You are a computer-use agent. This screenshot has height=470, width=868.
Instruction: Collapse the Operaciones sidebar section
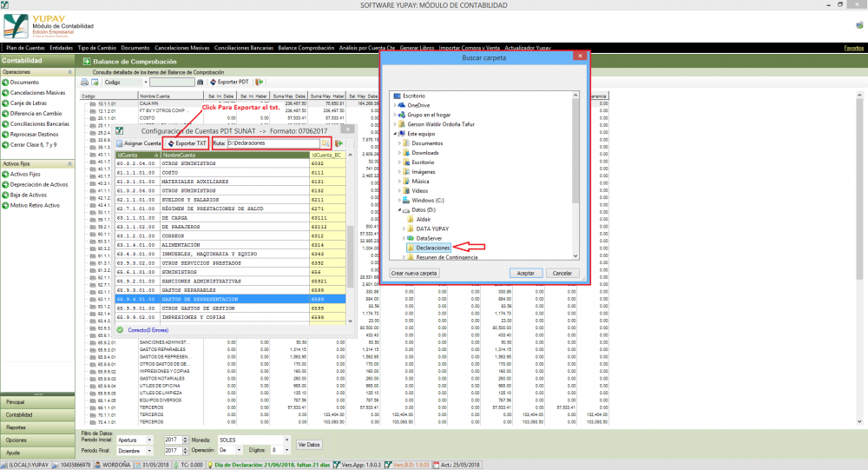69,72
